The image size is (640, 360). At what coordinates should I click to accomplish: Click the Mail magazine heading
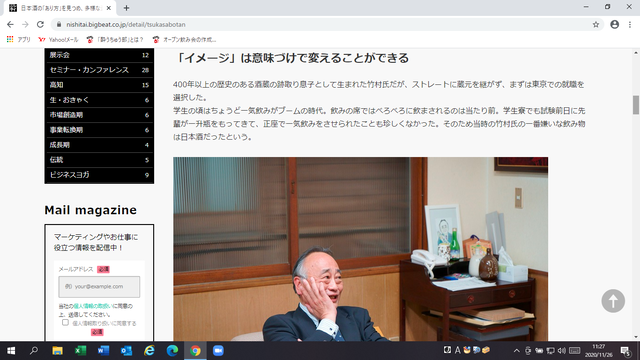coord(91,210)
